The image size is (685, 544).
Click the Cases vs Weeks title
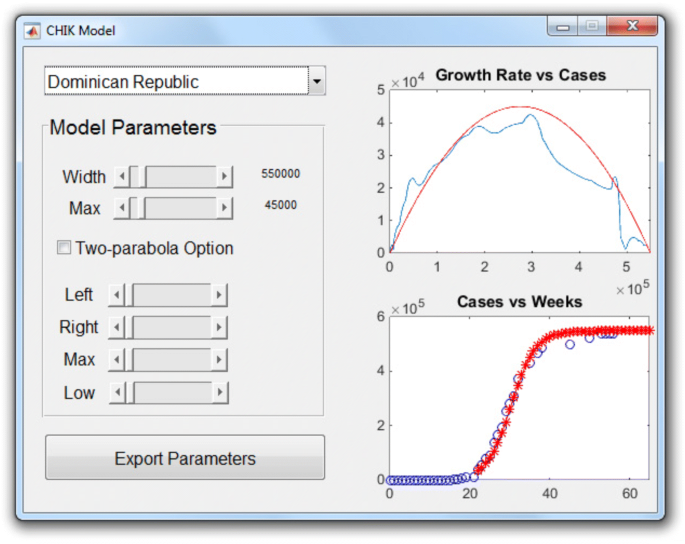(519, 301)
